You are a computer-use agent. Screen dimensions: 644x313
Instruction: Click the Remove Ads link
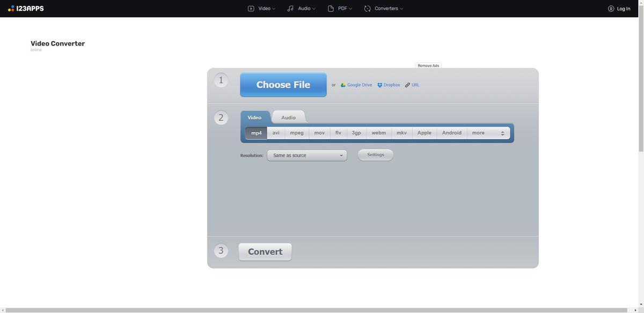tap(428, 65)
